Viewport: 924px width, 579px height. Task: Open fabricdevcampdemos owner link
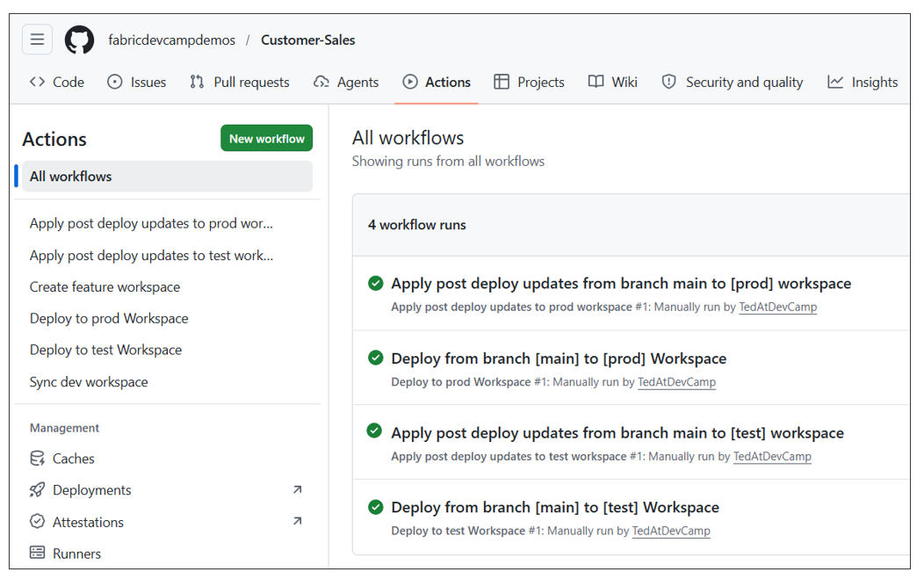click(171, 40)
